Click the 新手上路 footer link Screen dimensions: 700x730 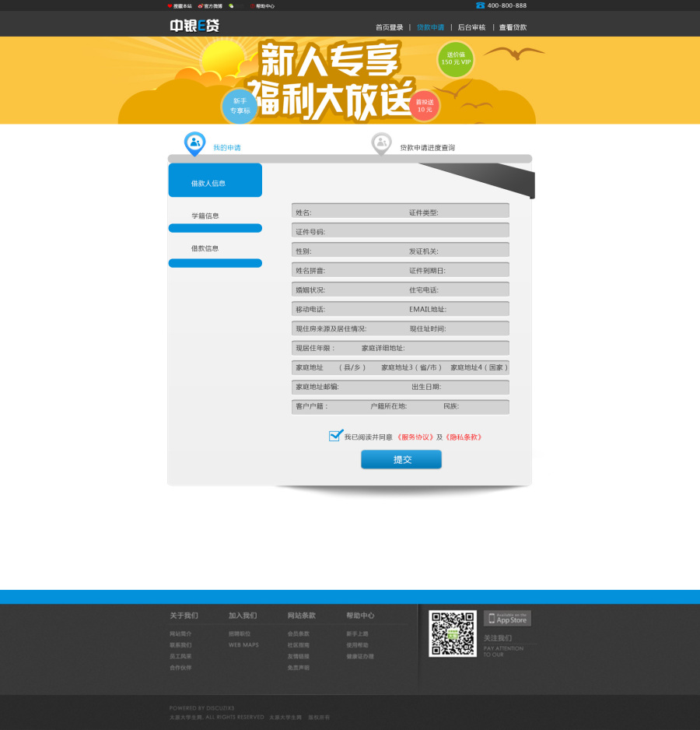358,633
